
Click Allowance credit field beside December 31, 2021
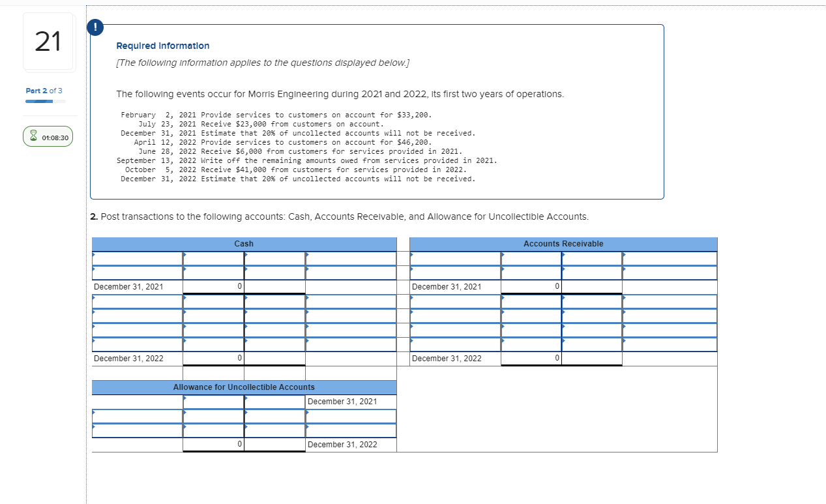pos(274,402)
